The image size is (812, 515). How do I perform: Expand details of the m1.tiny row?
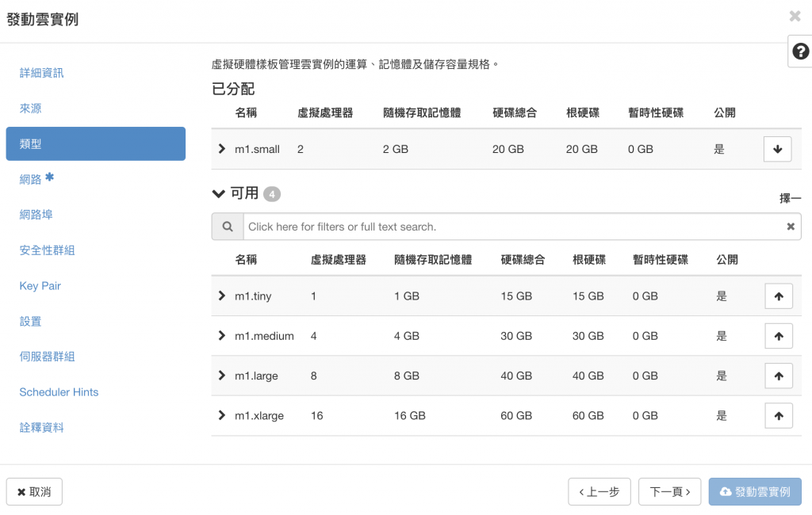(x=222, y=296)
